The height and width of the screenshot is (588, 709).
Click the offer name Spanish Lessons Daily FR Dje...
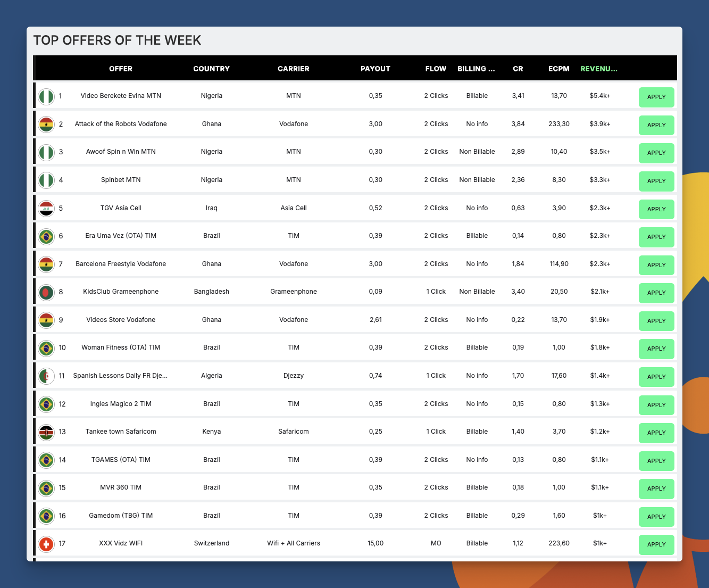click(x=121, y=376)
